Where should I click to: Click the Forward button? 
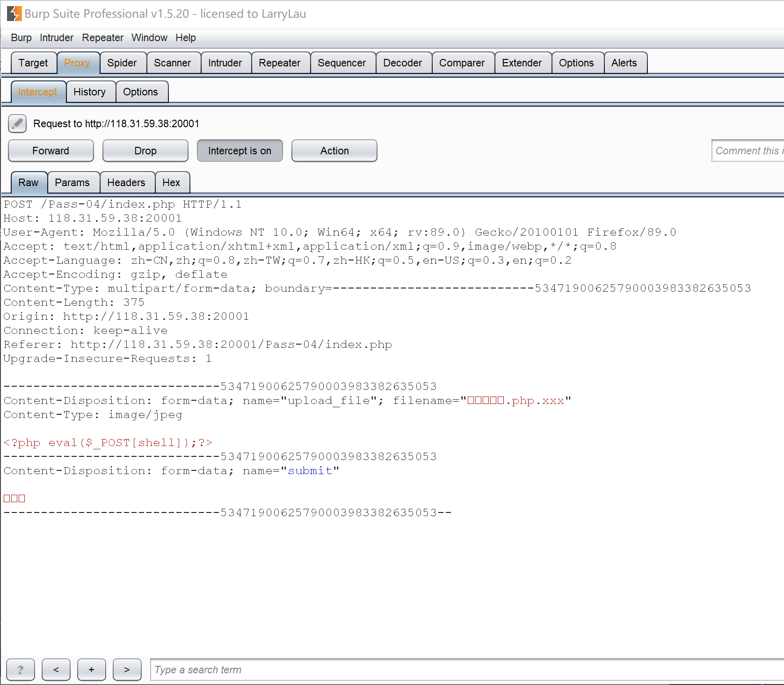(x=51, y=151)
